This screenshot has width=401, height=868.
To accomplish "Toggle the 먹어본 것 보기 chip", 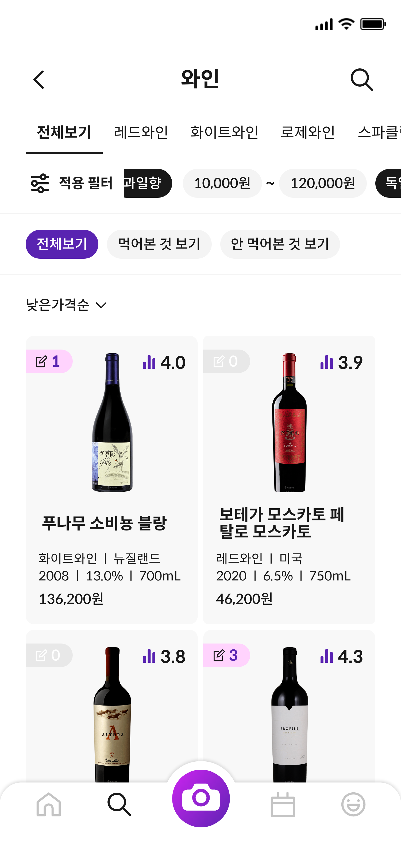I will 159,244.
